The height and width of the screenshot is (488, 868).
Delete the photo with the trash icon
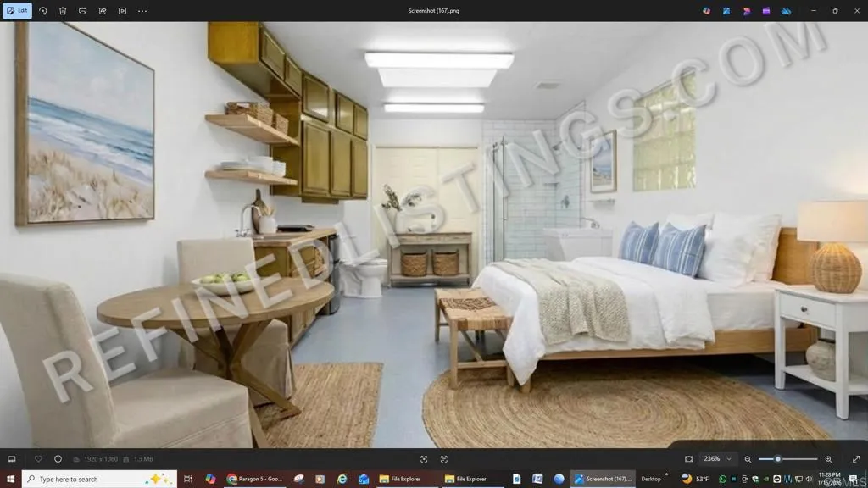click(x=63, y=11)
